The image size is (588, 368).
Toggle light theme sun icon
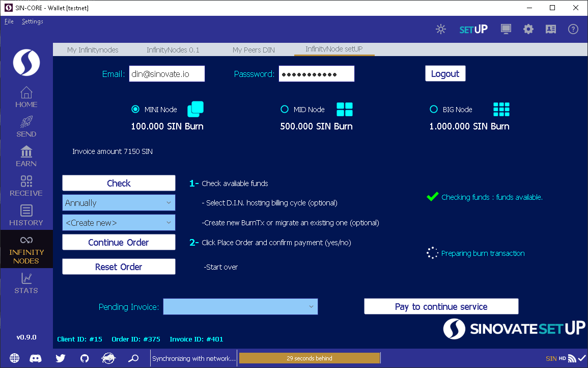point(441,29)
